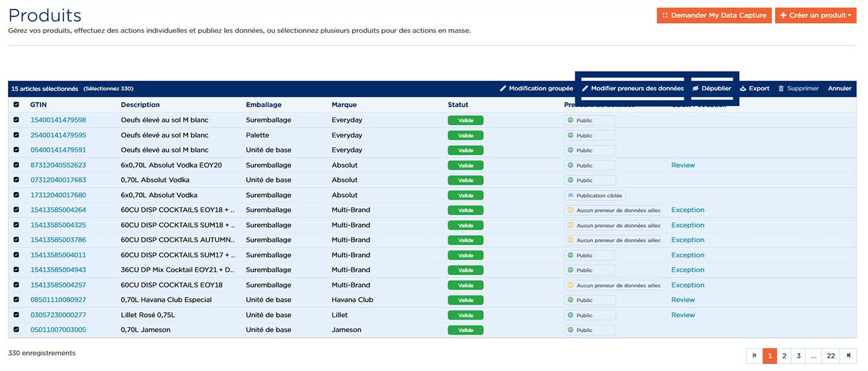Click the Public globe icon for Lillet Rosé

(x=570, y=315)
